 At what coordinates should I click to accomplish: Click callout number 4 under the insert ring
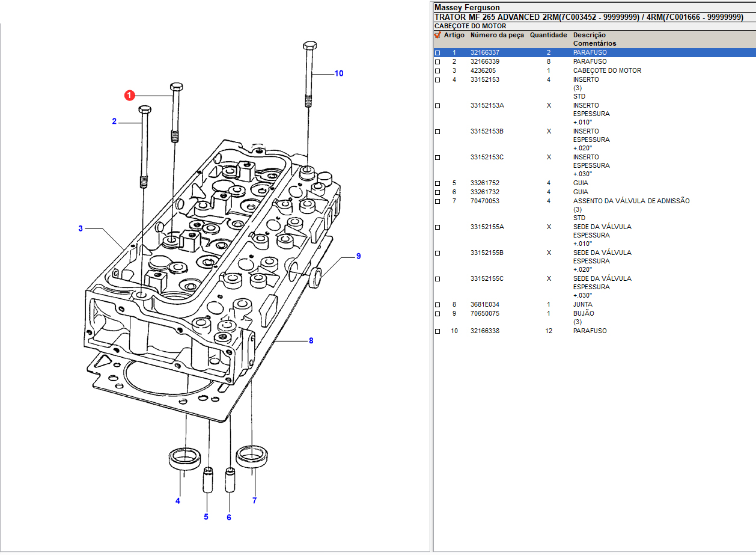177,501
